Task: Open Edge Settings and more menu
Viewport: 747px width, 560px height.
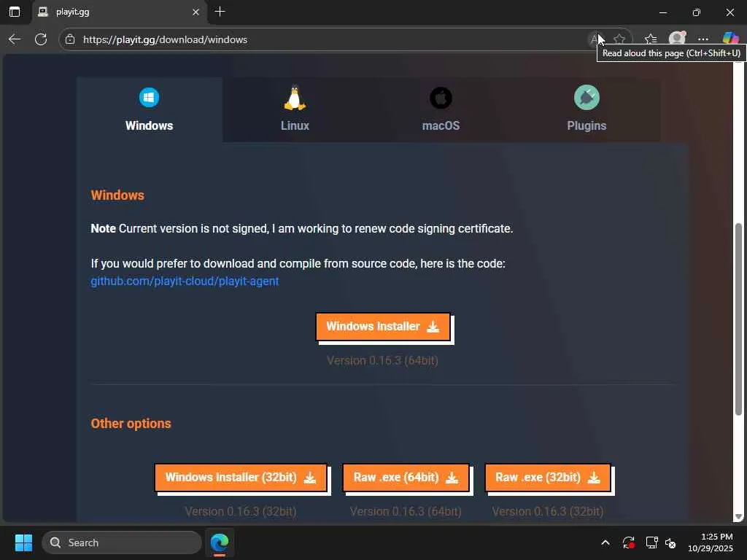Action: pos(703,39)
